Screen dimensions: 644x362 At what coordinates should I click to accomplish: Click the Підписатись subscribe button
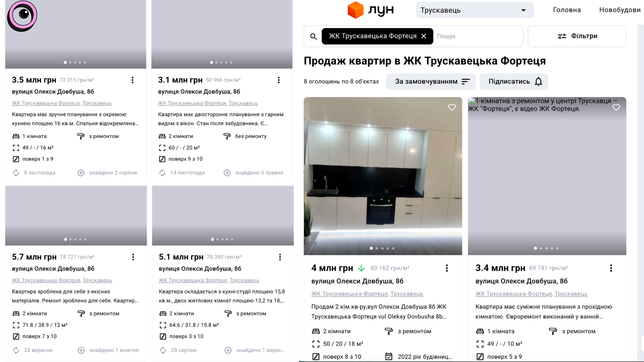(x=514, y=81)
